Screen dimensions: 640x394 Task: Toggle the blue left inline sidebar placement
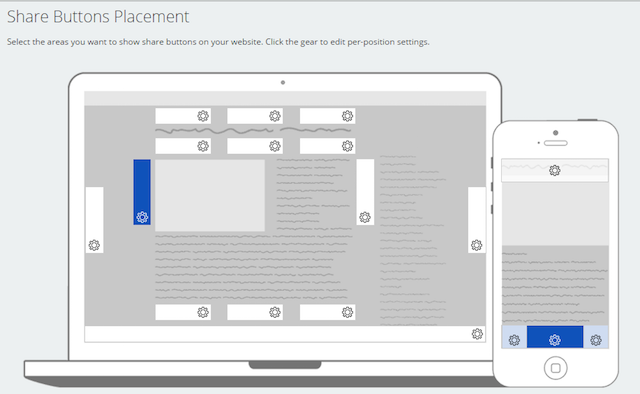tap(142, 192)
